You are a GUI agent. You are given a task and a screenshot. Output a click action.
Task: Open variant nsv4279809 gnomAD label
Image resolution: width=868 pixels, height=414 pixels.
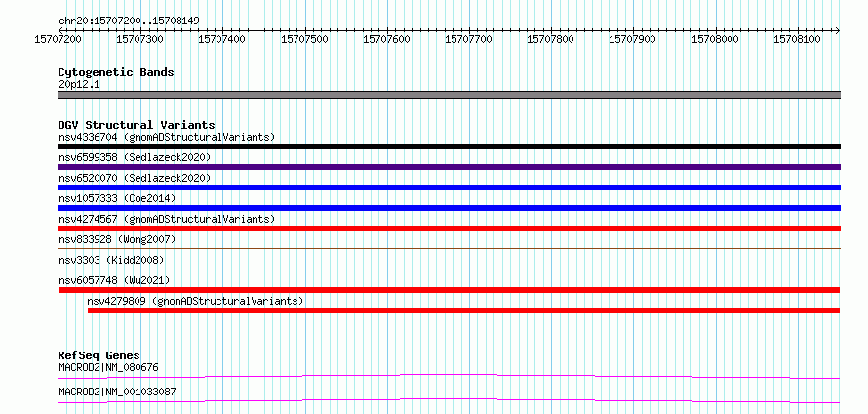pos(195,301)
